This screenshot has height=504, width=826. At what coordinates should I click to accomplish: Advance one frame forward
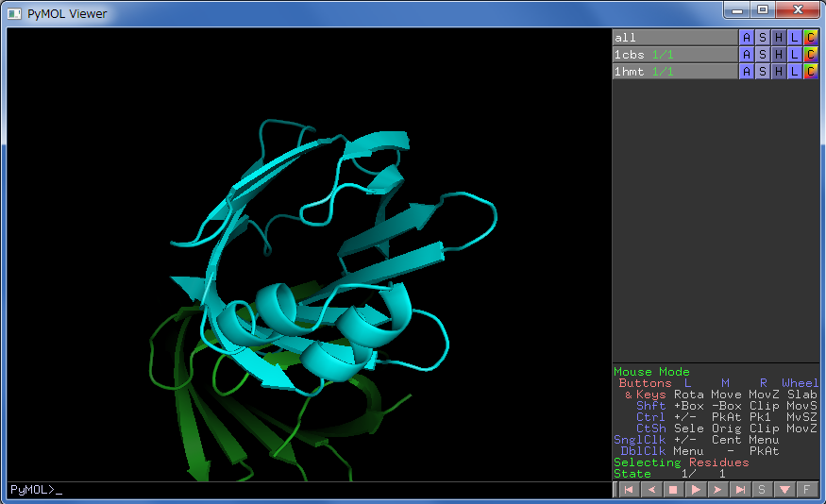[717, 490]
